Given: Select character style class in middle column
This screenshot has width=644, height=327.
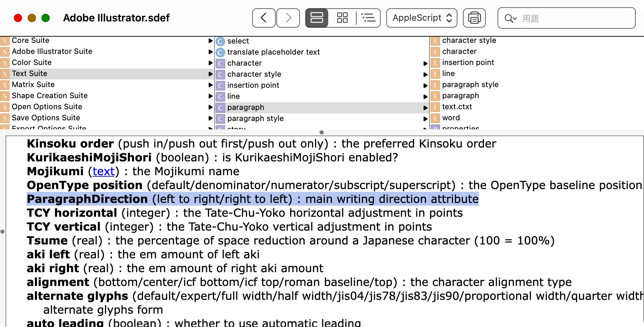Looking at the screenshot, I should point(322,74).
